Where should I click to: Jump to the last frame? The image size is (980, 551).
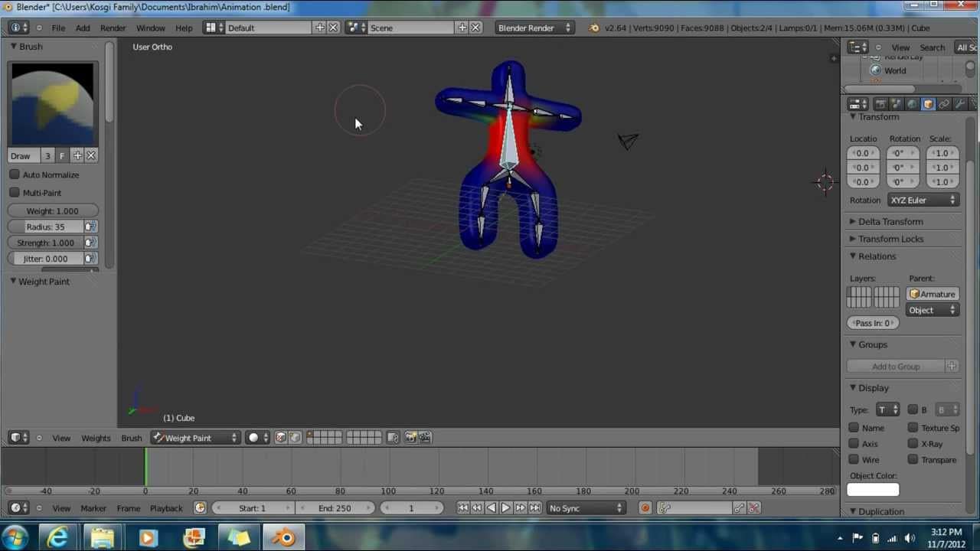[535, 508]
